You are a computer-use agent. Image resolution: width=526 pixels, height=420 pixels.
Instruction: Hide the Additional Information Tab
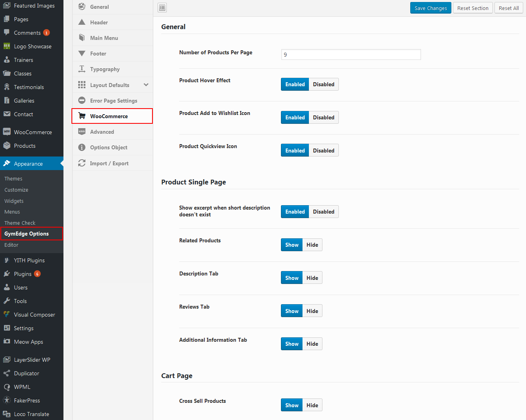click(x=312, y=344)
